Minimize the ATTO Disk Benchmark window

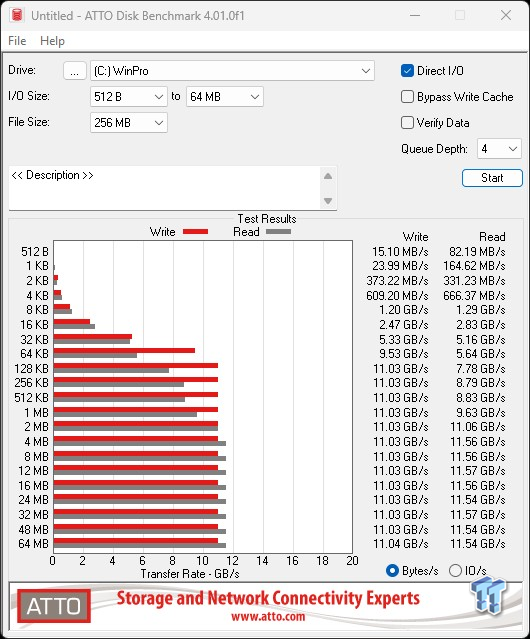[x=415, y=15]
